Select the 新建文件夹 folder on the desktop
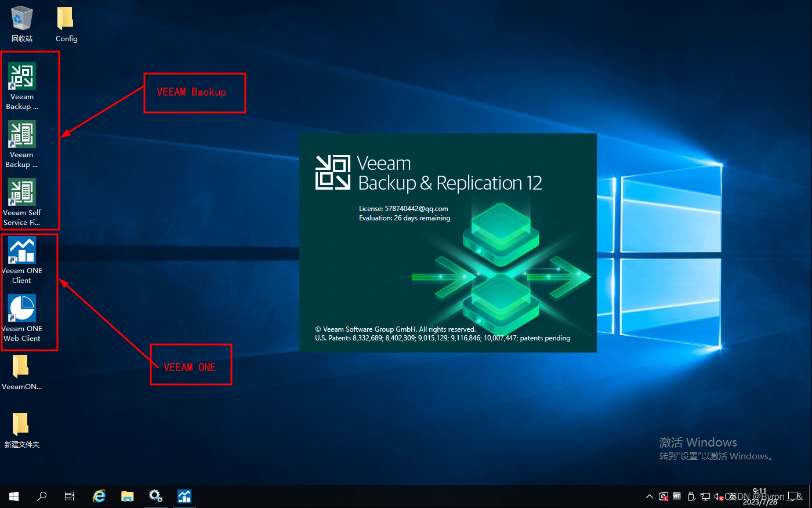This screenshot has height=508, width=812. click(22, 429)
